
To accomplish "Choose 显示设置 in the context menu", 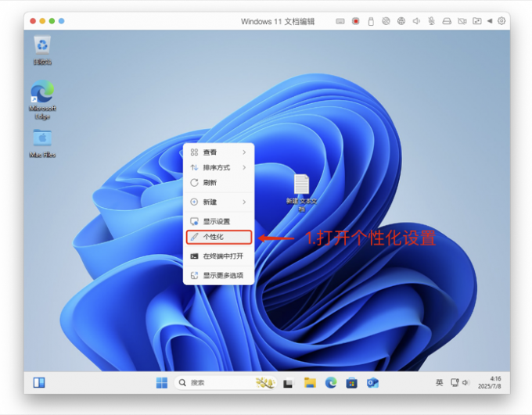I will click(218, 221).
